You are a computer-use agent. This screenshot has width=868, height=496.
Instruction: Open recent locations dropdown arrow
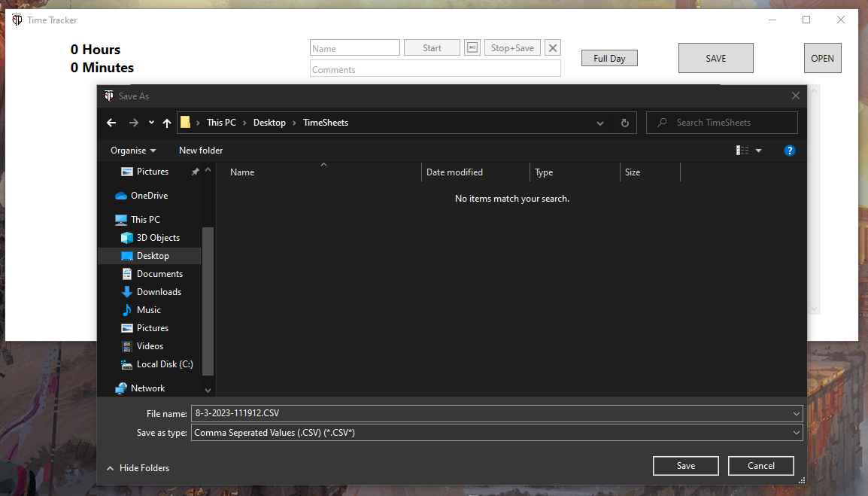[151, 123]
